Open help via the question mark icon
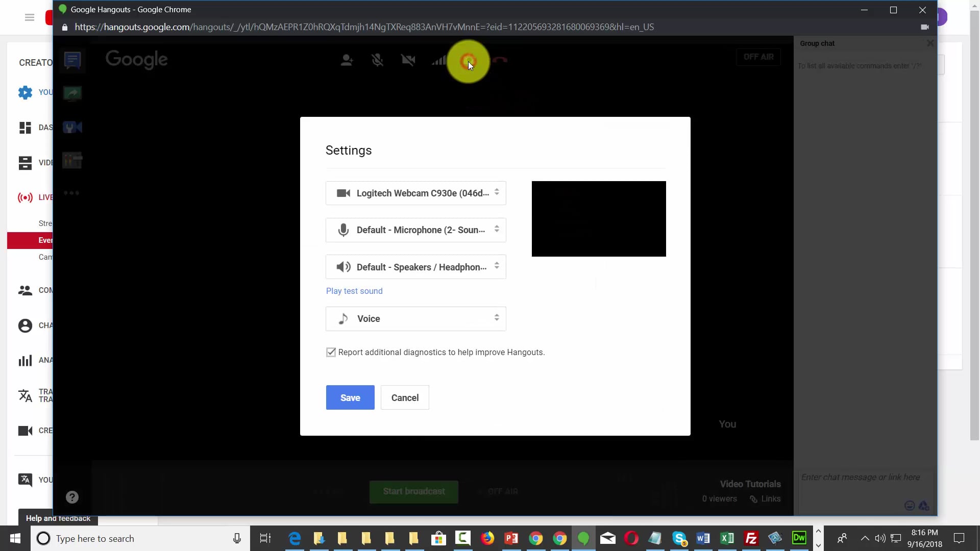 pos(72,496)
